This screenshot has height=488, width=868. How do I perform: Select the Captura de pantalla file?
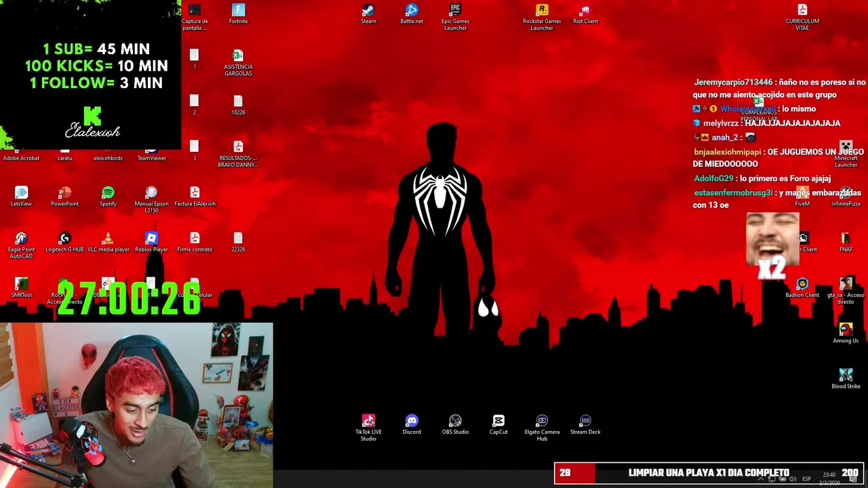195,17
